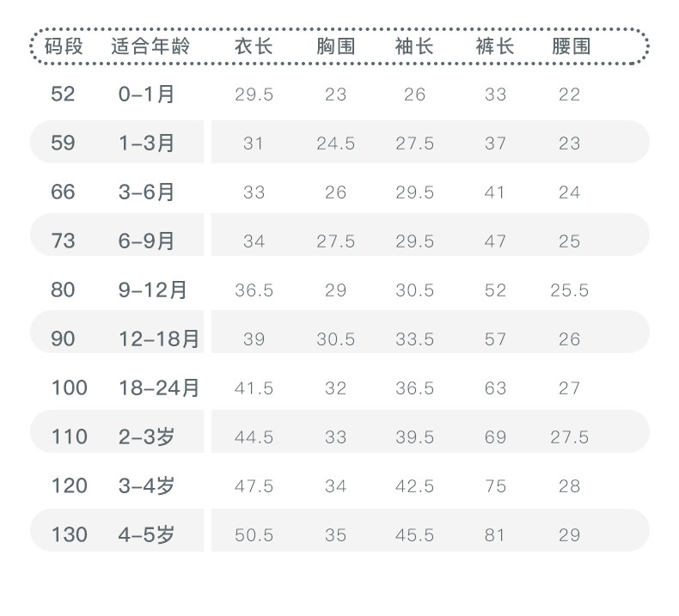Viewport: 679px width, 616px height.
Task: Select the 4-5岁 age cell
Action: click(146, 534)
